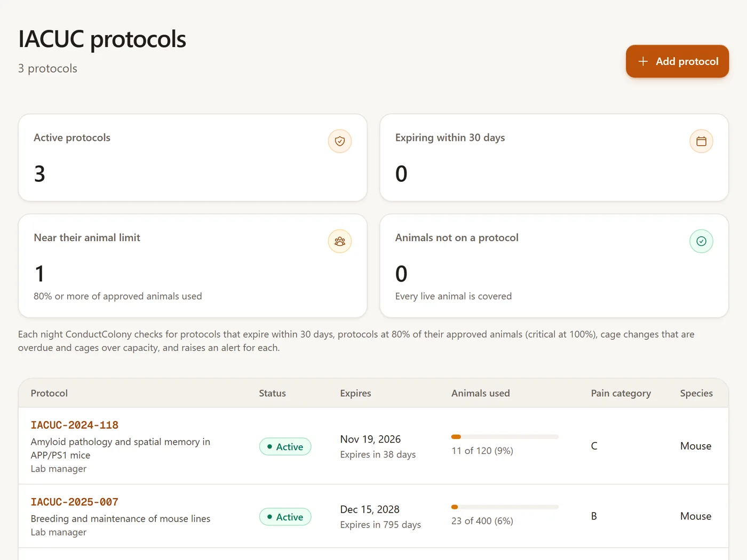Click the Expiring within 30 days card title

click(450, 138)
